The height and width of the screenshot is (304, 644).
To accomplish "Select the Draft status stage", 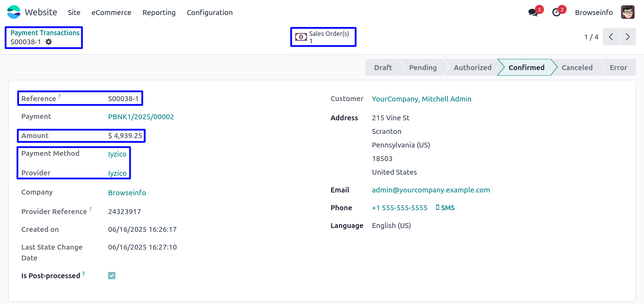I will tap(383, 67).
